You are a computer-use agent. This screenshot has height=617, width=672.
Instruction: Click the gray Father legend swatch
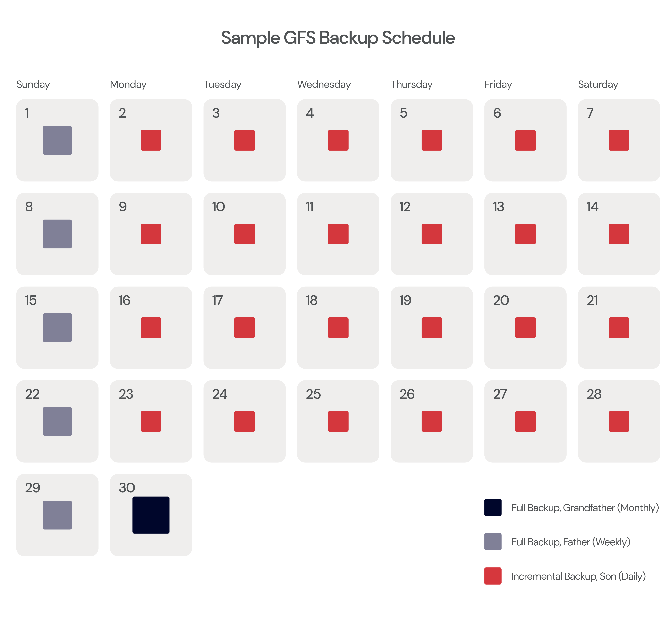[x=493, y=542]
